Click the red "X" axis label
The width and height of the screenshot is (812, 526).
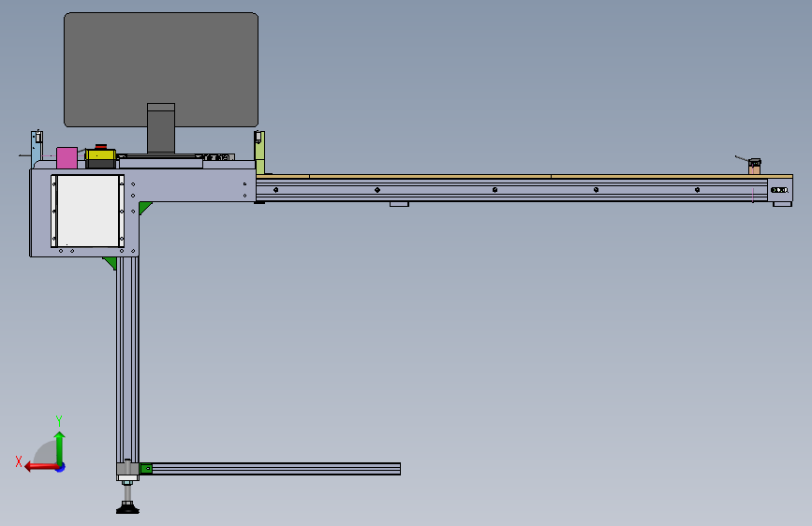coord(19,461)
